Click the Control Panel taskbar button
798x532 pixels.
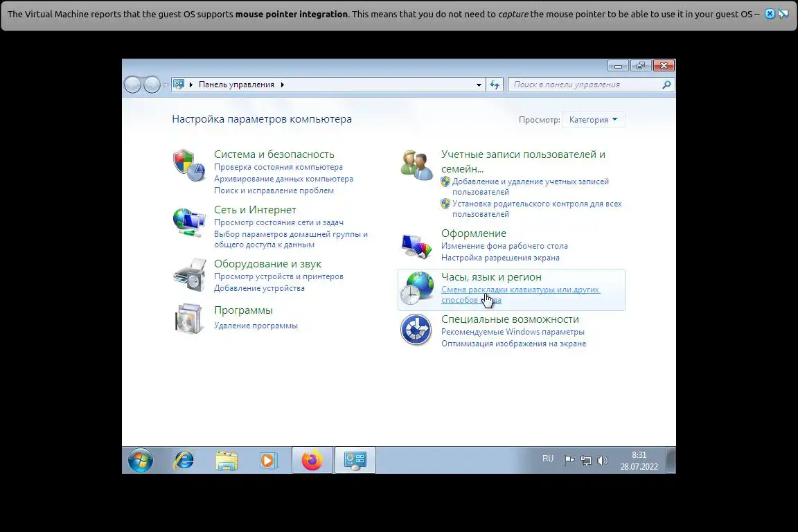[355, 461]
